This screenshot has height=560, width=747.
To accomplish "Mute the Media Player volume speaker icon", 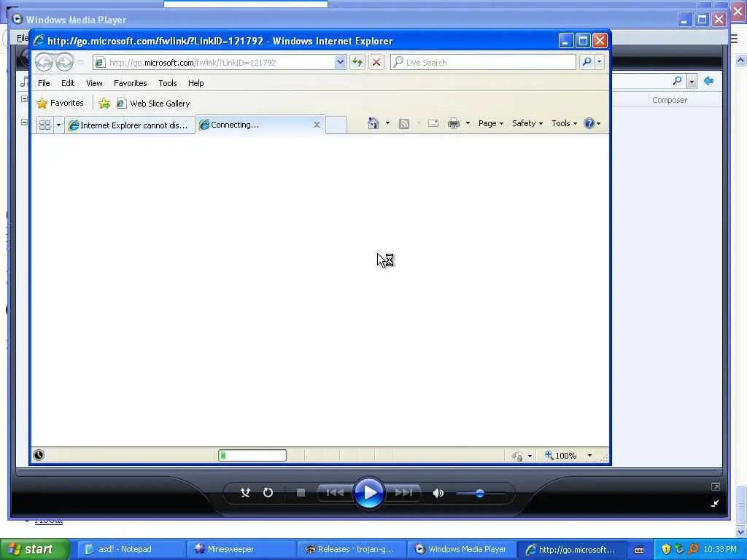I will point(438,494).
